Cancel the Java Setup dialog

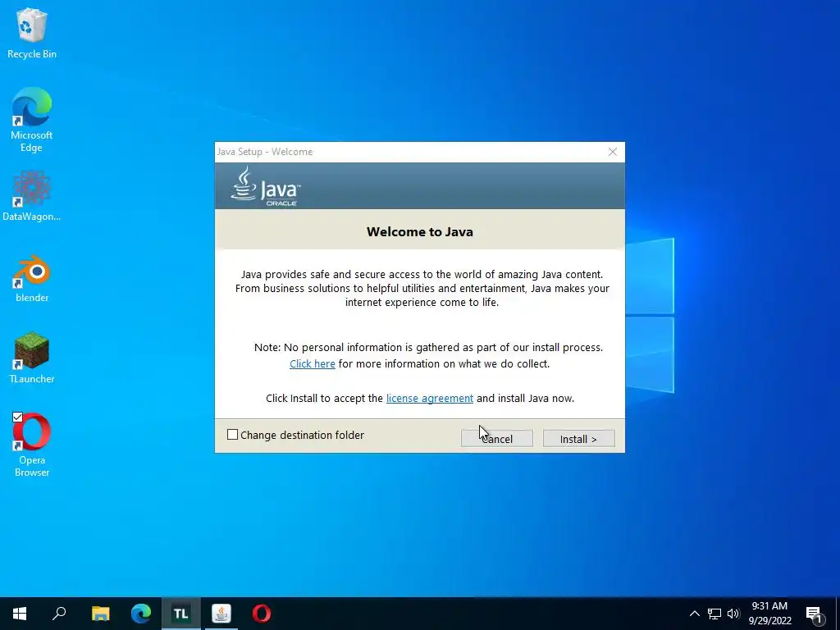tap(496, 439)
